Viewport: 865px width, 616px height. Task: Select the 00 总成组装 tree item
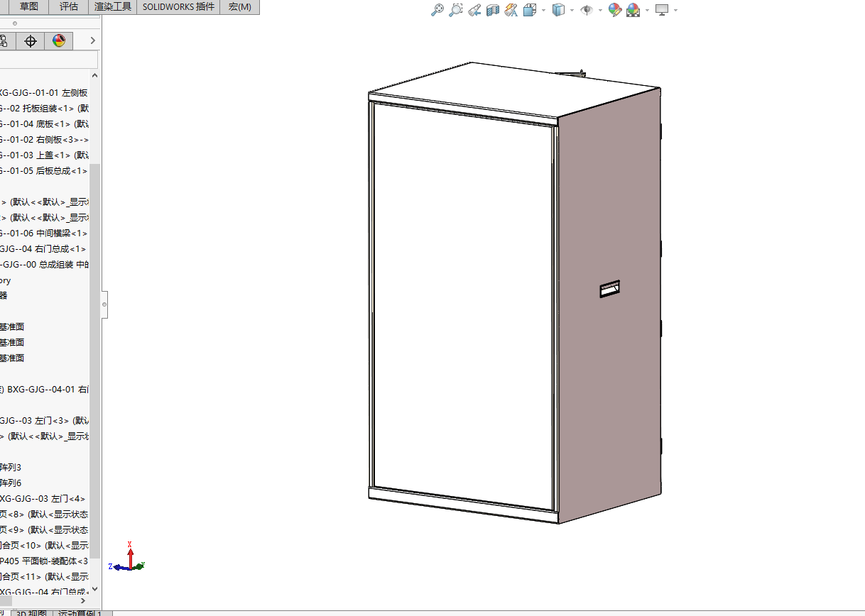pyautogui.click(x=45, y=265)
